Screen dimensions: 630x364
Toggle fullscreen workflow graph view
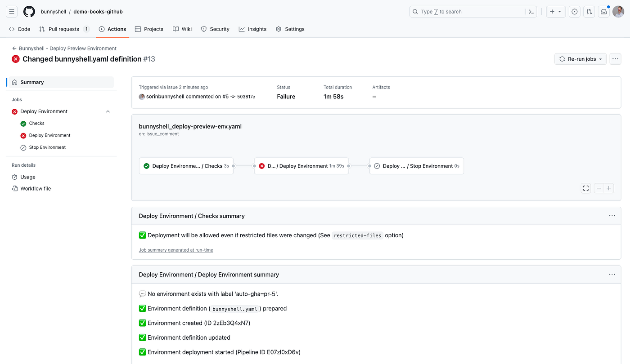pyautogui.click(x=586, y=188)
